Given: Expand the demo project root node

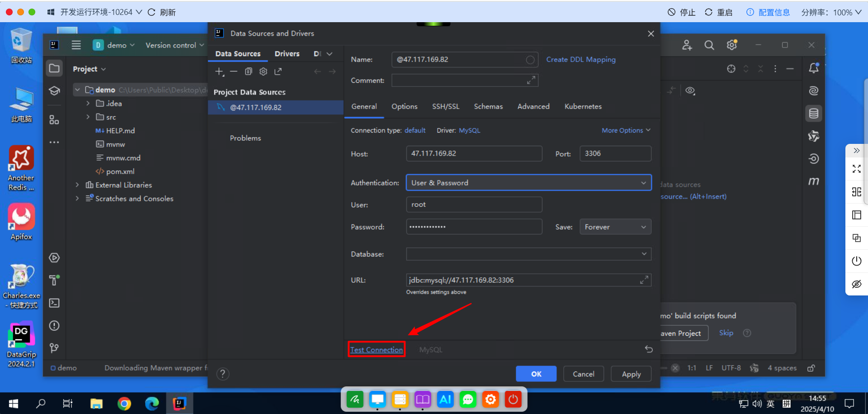Looking at the screenshot, I should [x=77, y=90].
